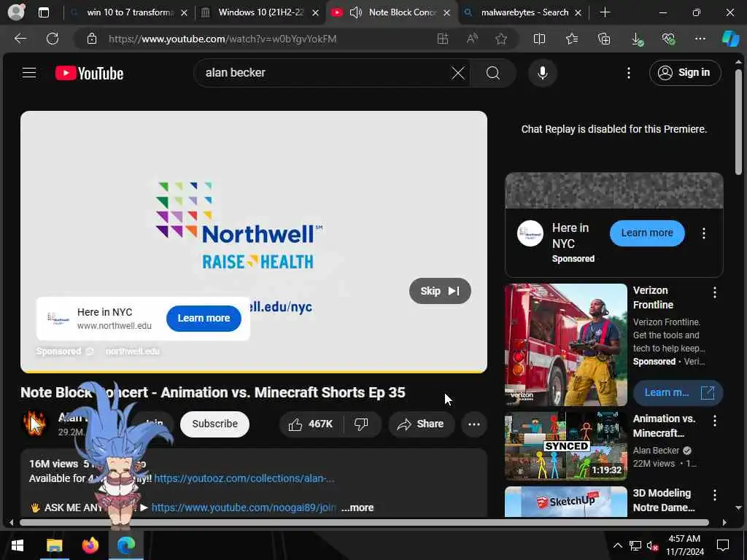Mute the tab via its speaker icon
Viewport: 747px width, 560px height.
[356, 12]
